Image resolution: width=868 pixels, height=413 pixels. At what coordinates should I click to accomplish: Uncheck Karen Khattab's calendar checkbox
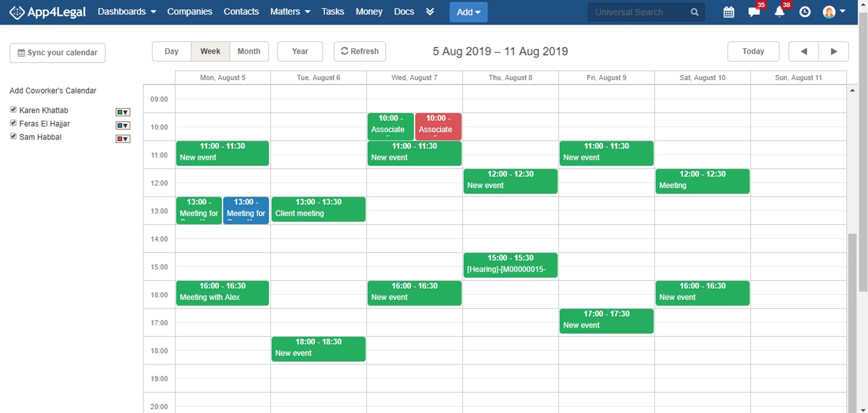pyautogui.click(x=13, y=110)
